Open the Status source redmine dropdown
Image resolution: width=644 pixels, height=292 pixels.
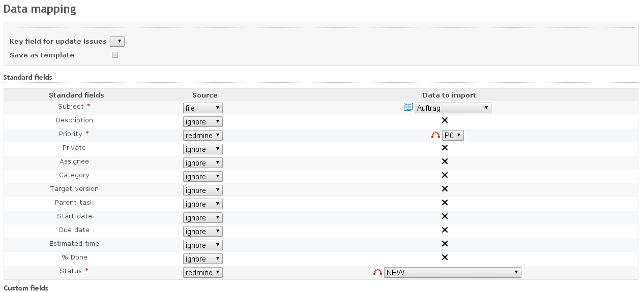pos(202,273)
